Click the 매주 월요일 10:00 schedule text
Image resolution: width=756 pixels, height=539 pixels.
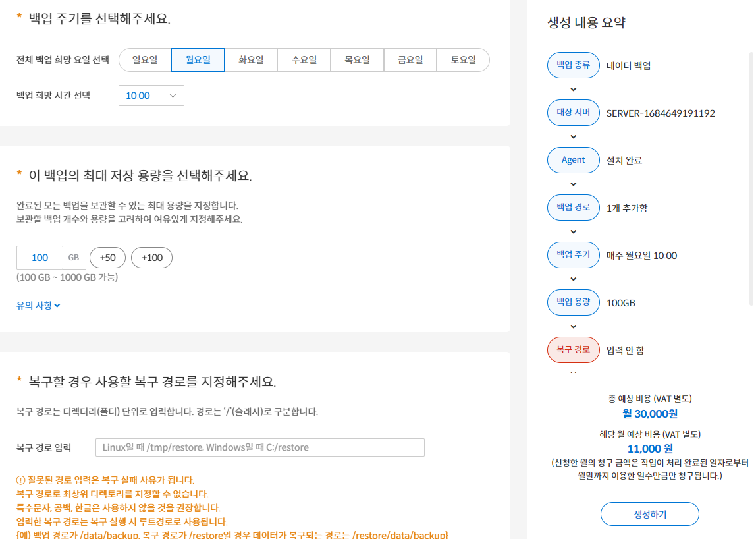pyautogui.click(x=641, y=256)
